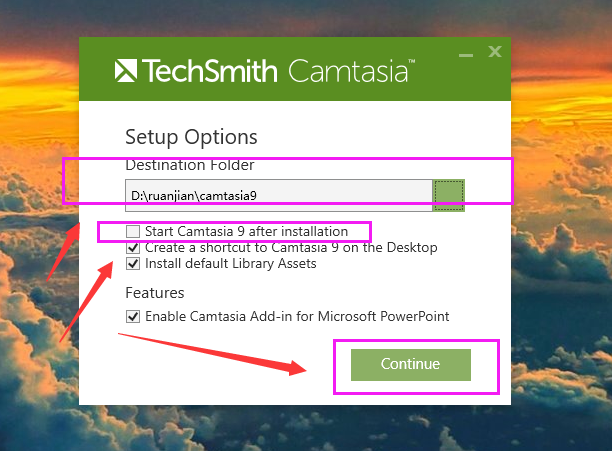Minimize the Camtasia installer window

tap(466, 55)
